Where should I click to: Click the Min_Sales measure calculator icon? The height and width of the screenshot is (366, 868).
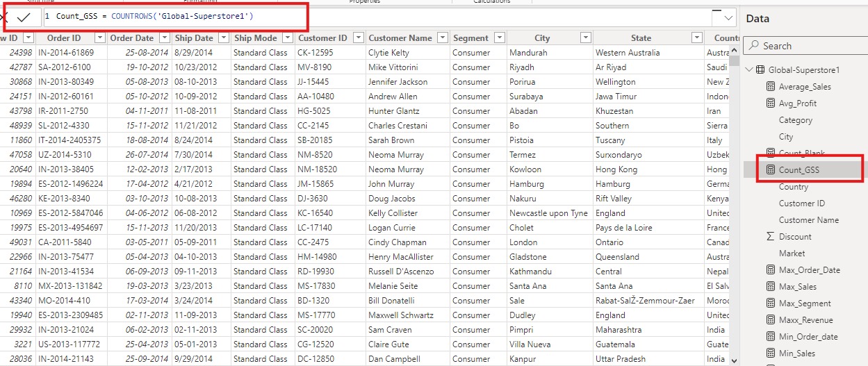770,353
